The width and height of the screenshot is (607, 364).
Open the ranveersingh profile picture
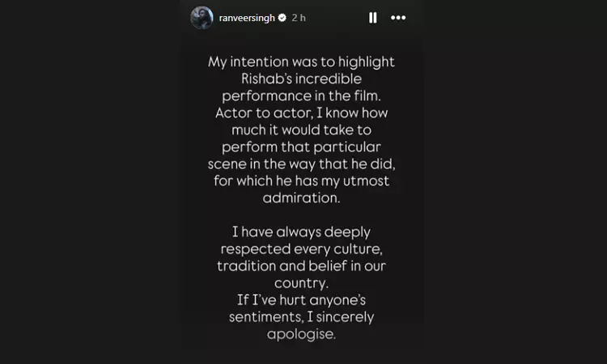click(x=202, y=18)
